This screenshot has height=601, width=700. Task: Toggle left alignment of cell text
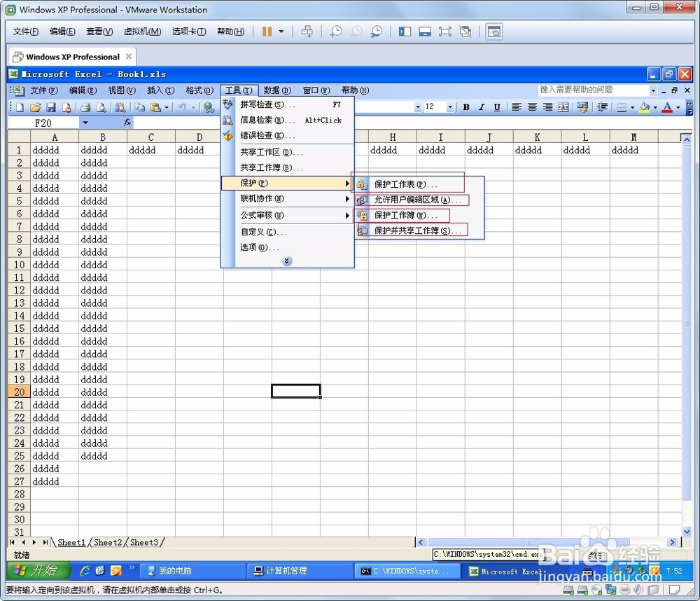517,106
